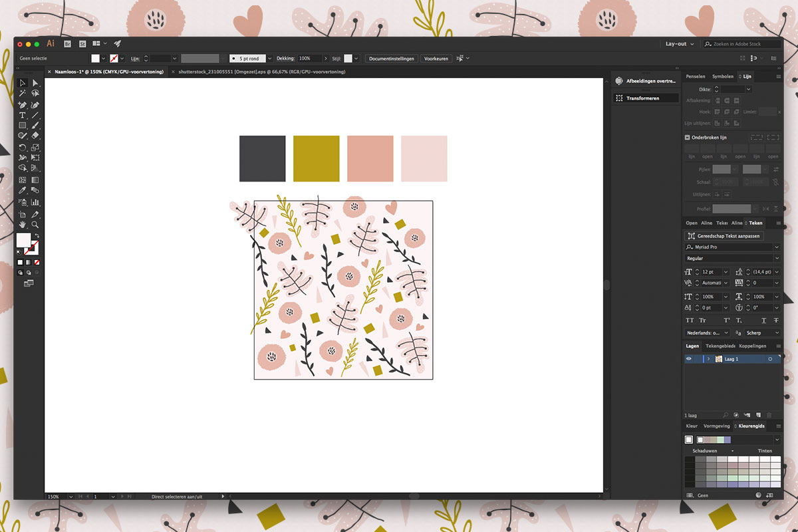Open the Dikte stroke weight dropdown
This screenshot has height=532, width=798.
coord(747,88)
